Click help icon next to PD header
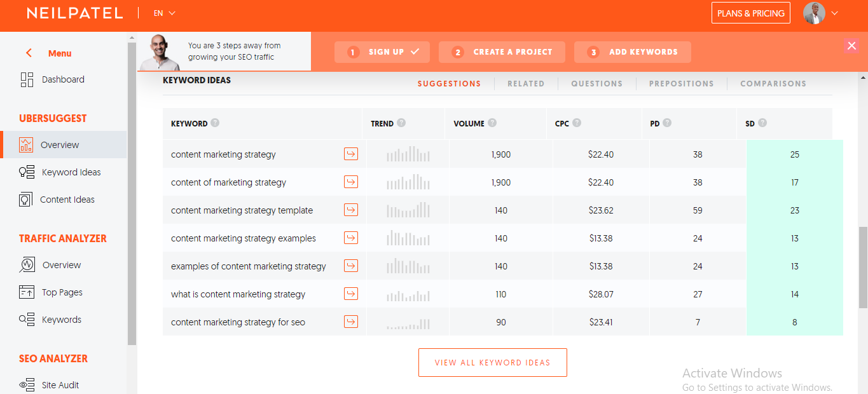The width and height of the screenshot is (868, 394). pyautogui.click(x=667, y=123)
